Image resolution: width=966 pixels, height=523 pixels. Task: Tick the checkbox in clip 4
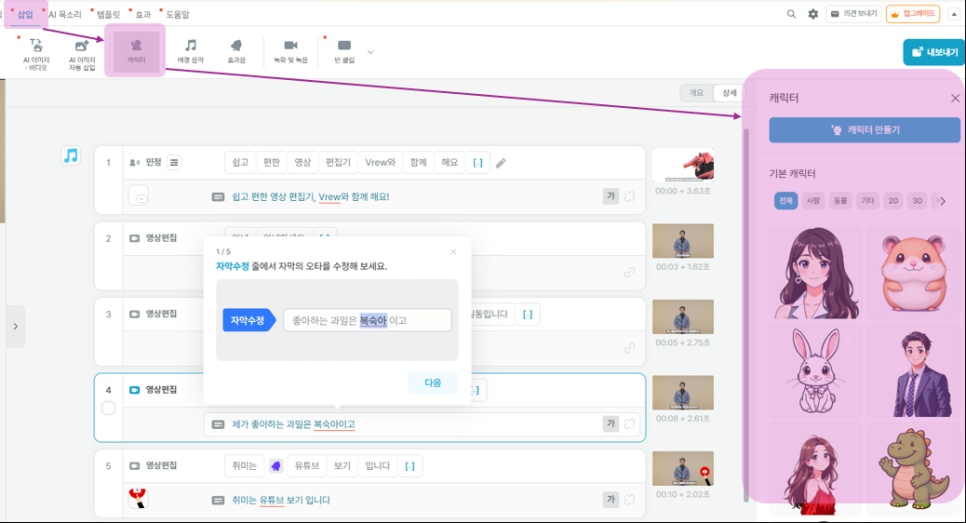click(108, 408)
